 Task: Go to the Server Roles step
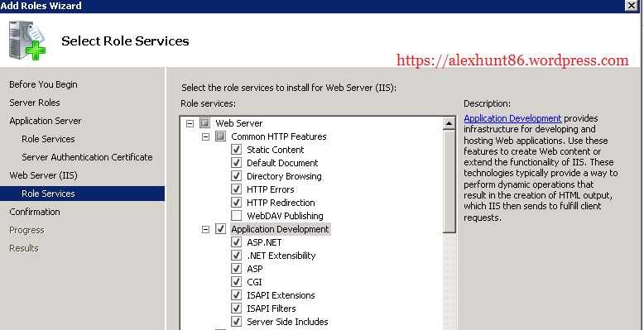click(35, 103)
